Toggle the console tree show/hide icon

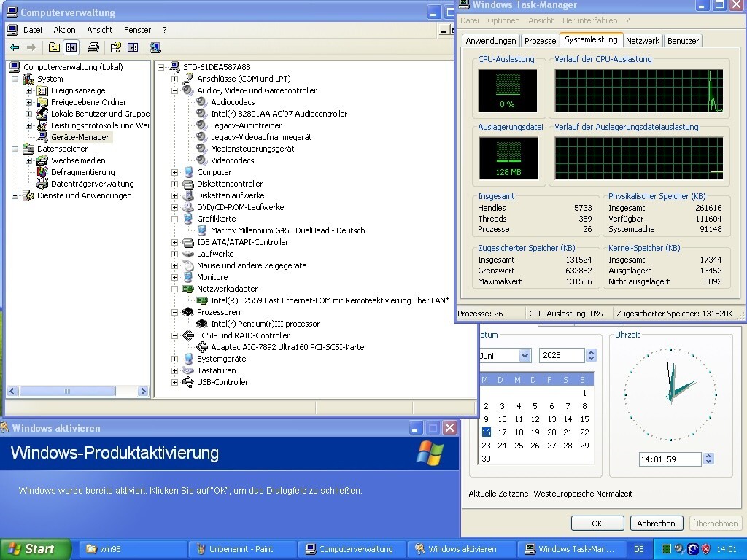coord(71,47)
